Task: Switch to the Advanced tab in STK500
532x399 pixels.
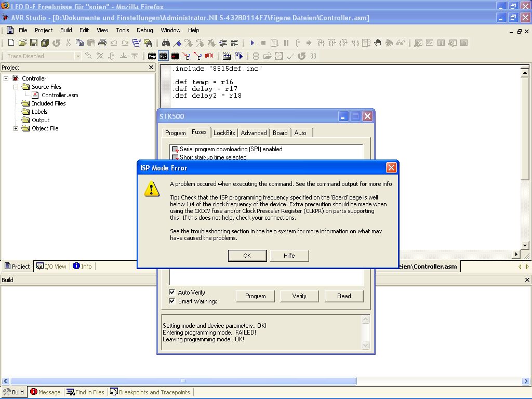Action: (254, 133)
